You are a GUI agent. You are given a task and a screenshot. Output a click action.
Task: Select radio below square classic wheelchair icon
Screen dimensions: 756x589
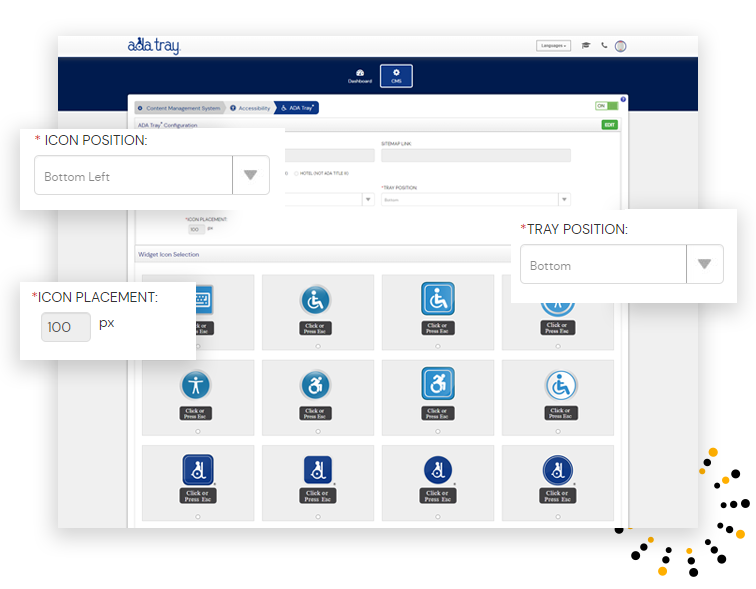[438, 346]
